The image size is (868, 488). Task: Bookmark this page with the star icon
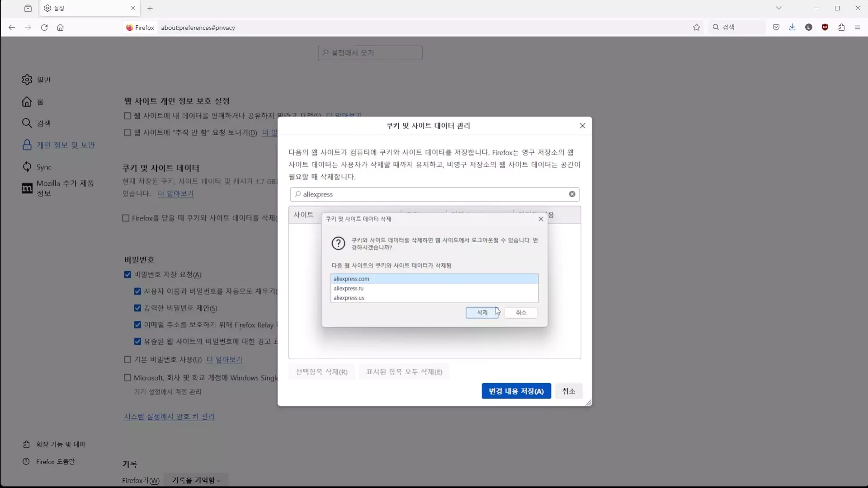[x=697, y=27]
